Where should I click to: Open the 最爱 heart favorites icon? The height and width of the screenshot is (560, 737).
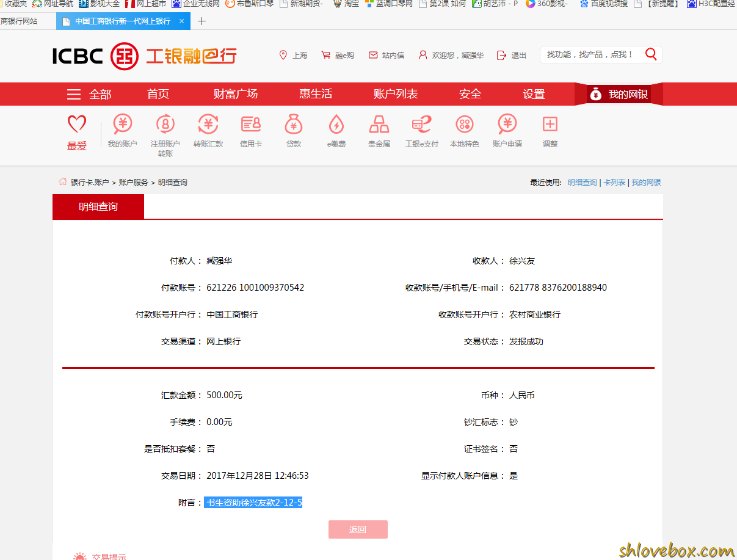(77, 132)
